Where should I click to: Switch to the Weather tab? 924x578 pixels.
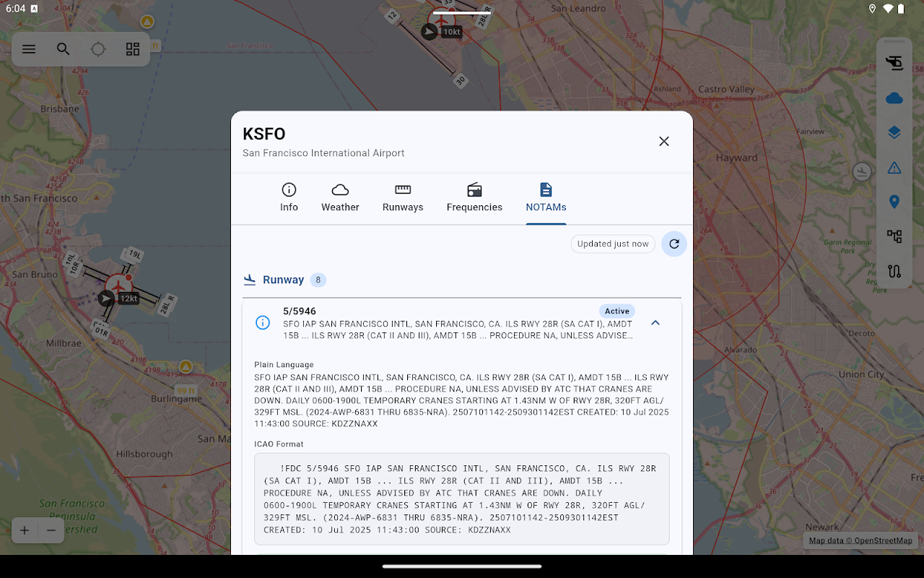(340, 197)
